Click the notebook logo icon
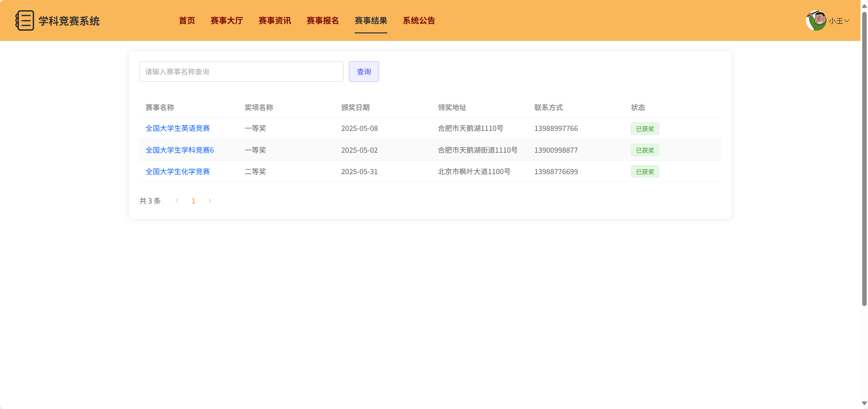 pos(25,20)
